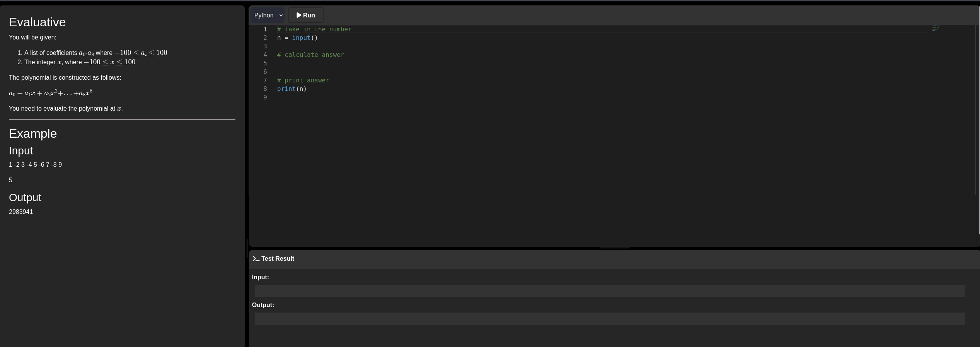Select the Test Result panel title
This screenshot has height=347, width=980.
click(x=278, y=259)
